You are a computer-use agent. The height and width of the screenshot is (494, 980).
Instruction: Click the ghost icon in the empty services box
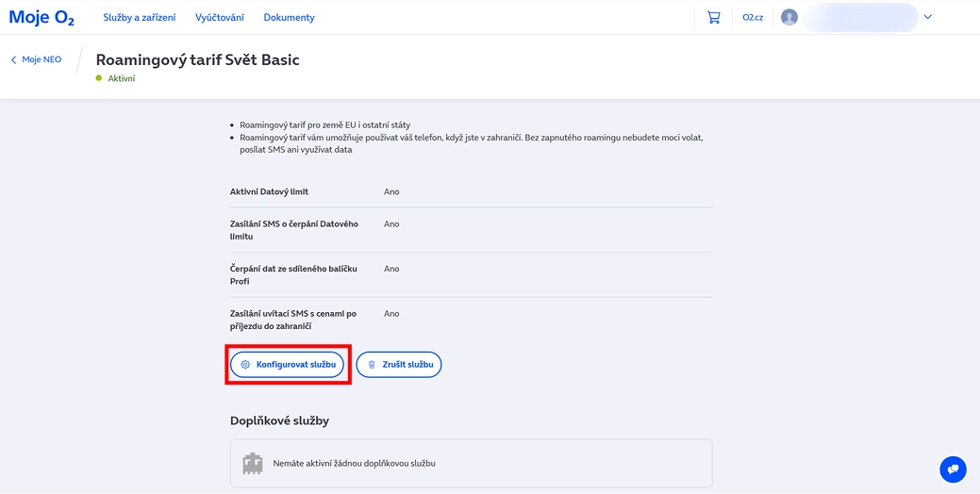coord(252,463)
